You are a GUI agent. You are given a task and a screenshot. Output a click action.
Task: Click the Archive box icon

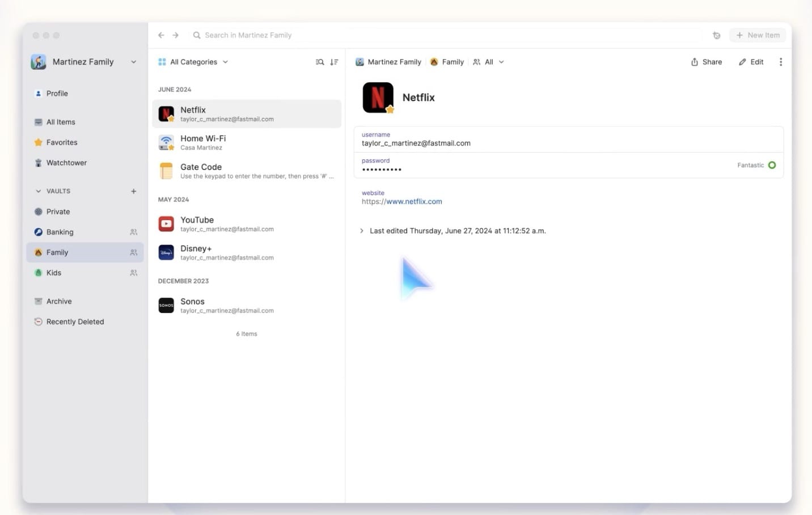[39, 301]
